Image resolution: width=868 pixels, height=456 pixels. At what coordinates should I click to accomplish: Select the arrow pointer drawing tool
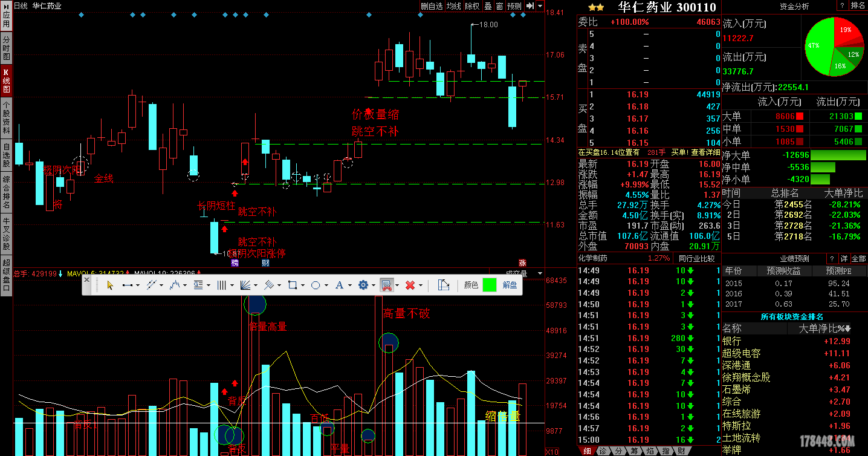(110, 285)
